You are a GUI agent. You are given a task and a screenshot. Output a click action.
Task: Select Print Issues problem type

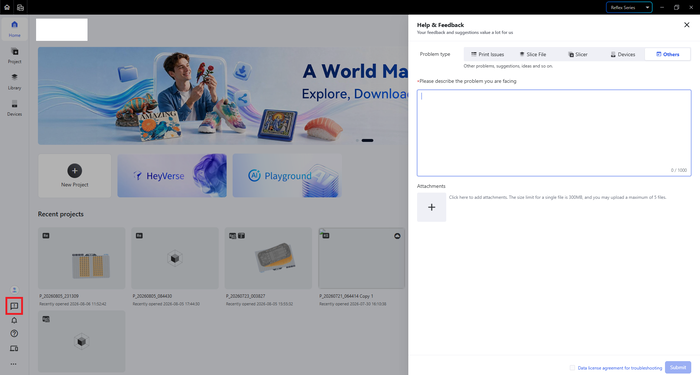coord(488,54)
